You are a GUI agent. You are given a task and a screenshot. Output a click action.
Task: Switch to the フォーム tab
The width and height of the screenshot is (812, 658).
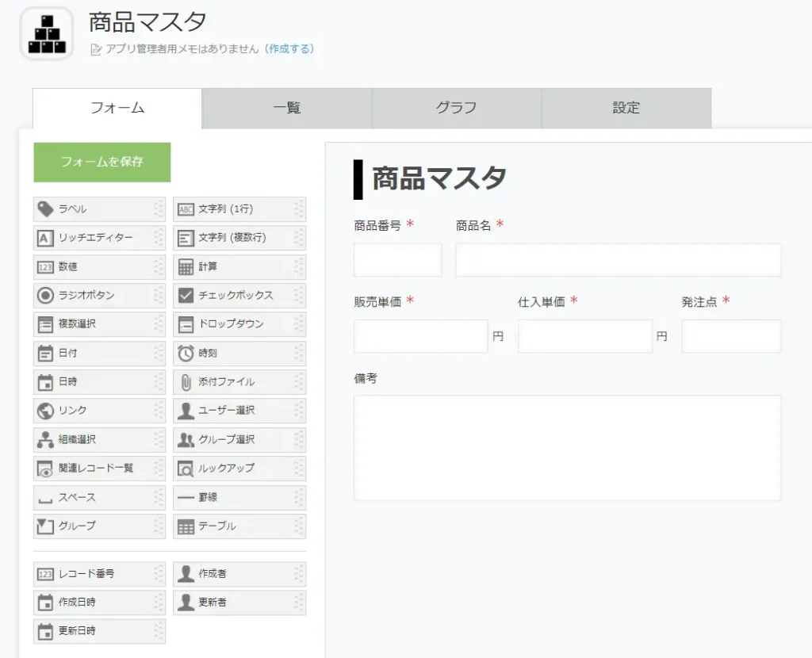pyautogui.click(x=117, y=108)
